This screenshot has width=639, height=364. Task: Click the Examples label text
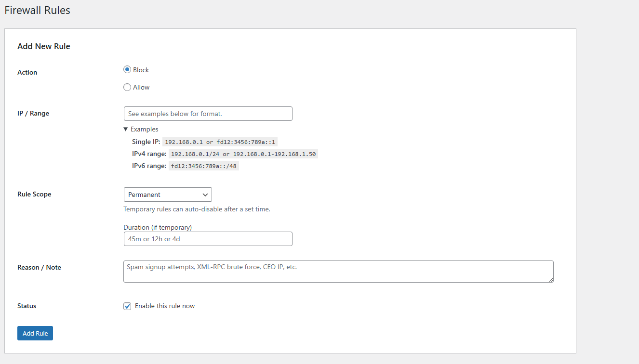click(x=145, y=129)
